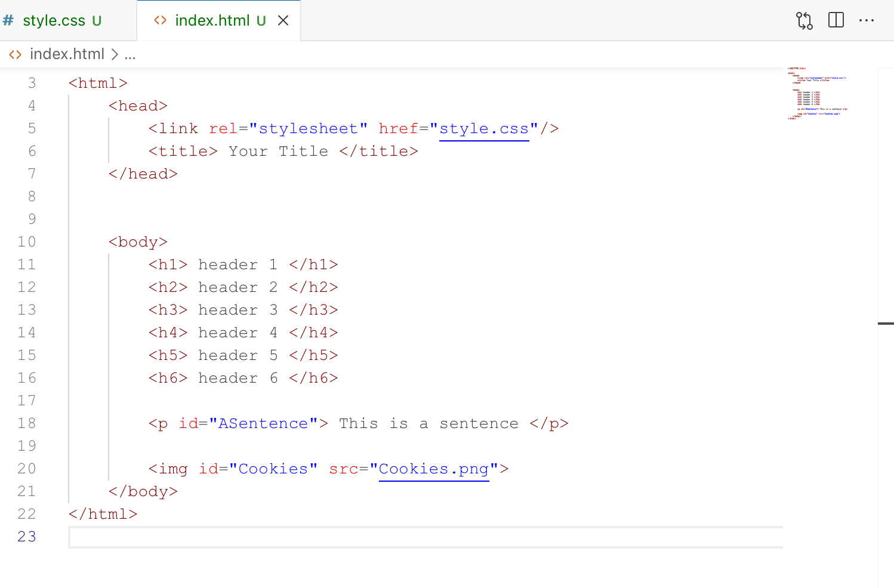Click the breadcrumb chevron separator

pyautogui.click(x=115, y=54)
